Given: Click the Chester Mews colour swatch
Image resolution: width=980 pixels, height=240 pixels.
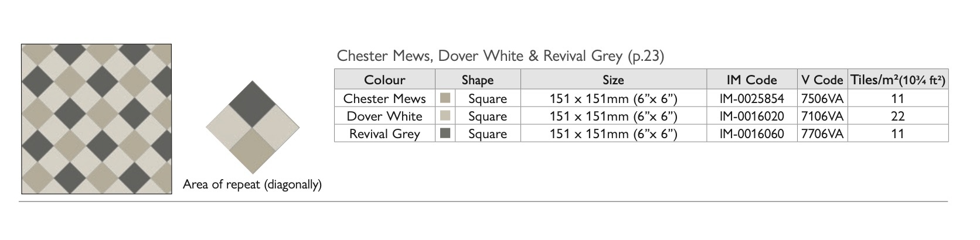Looking at the screenshot, I should 445,98.
